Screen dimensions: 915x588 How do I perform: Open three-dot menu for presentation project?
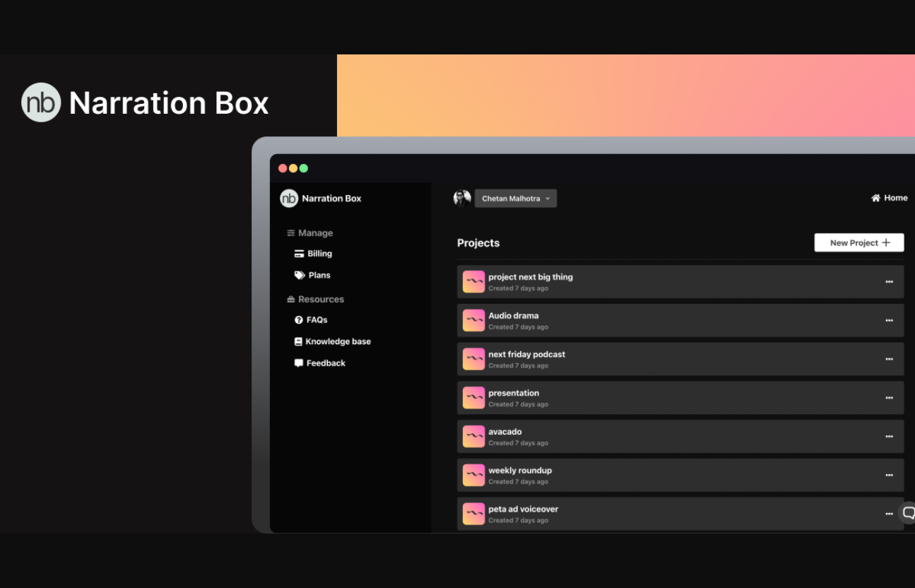[x=889, y=398]
